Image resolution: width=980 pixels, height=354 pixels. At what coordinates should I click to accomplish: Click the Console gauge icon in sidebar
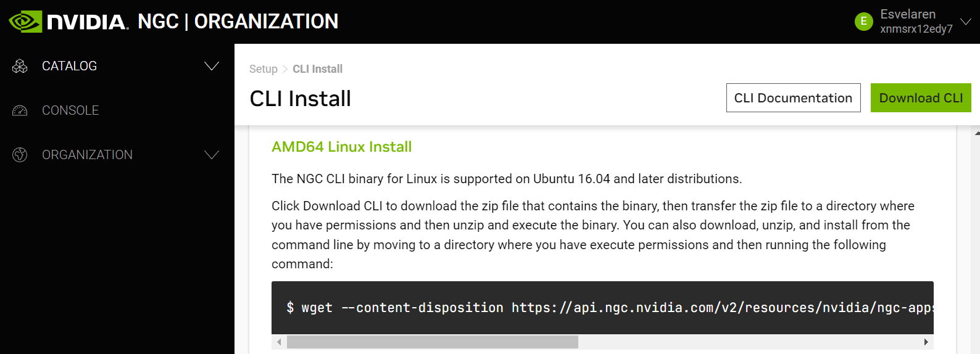20,110
